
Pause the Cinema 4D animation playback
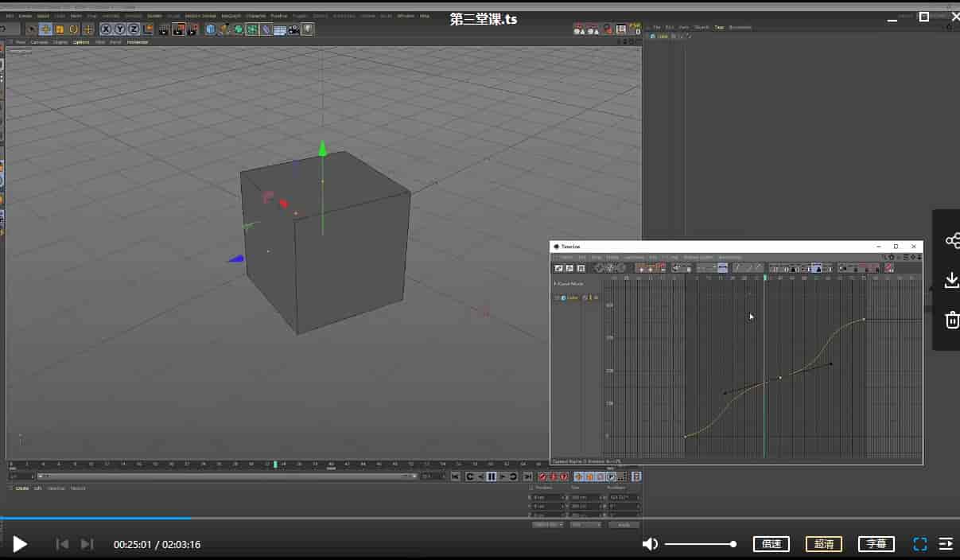tap(492, 476)
